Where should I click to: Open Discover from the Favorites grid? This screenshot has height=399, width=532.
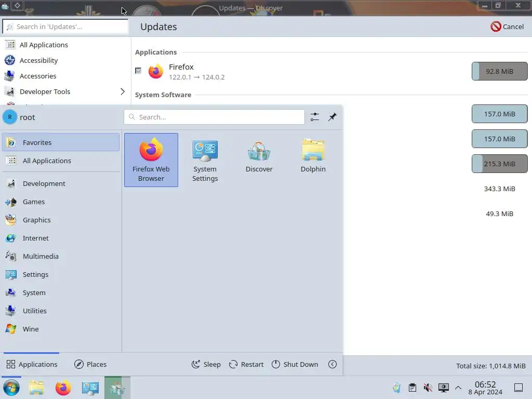[259, 160]
